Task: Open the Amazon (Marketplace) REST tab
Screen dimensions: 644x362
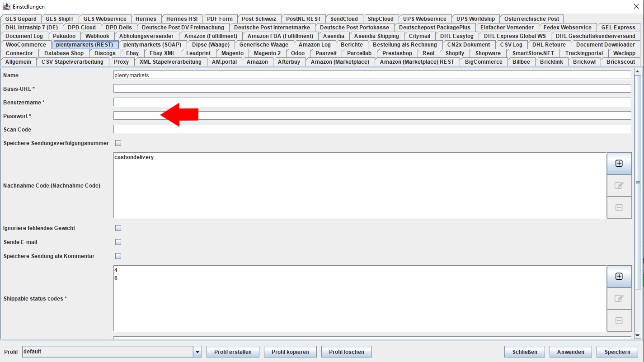Action: point(417,62)
